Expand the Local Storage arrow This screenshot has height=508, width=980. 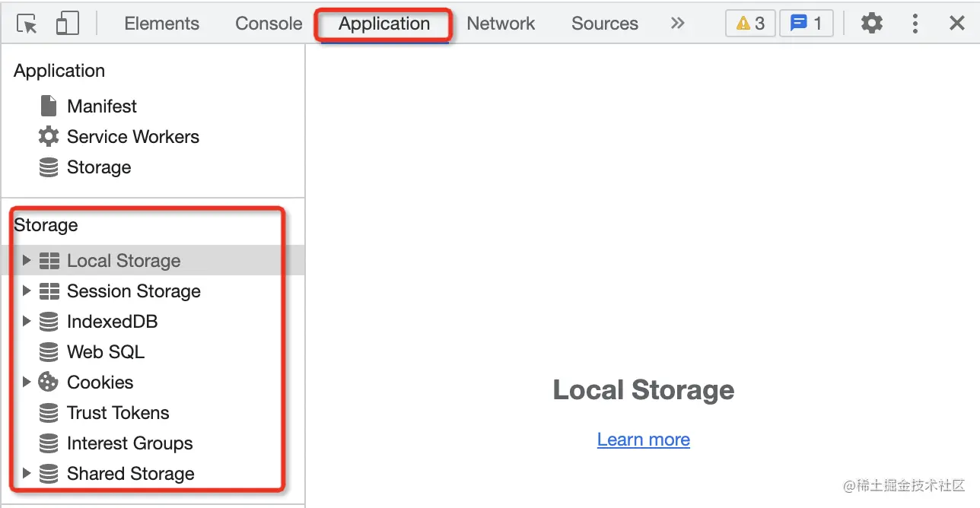click(27, 260)
